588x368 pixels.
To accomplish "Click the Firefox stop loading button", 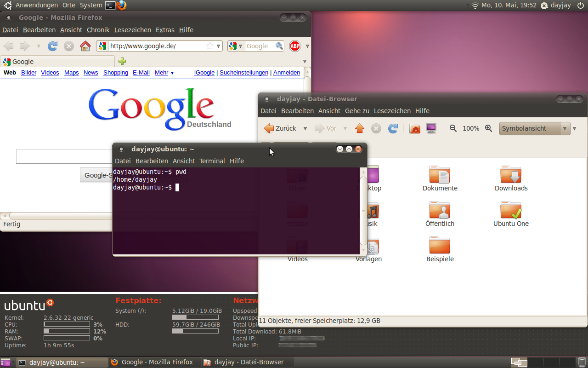I will point(69,46).
